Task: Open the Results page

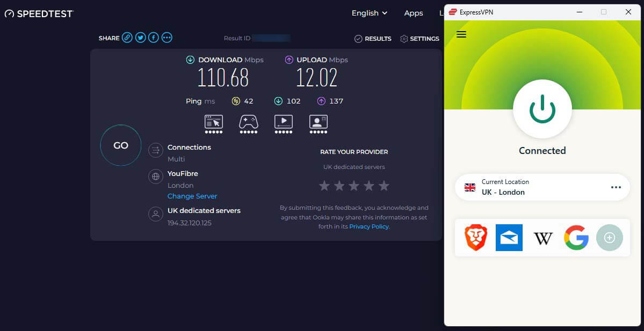Action: [373, 39]
